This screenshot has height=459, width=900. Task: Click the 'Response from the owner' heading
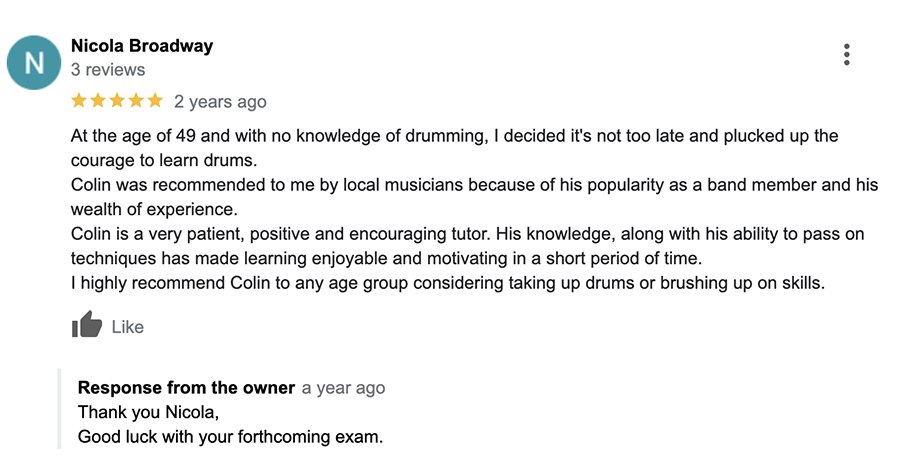click(187, 388)
